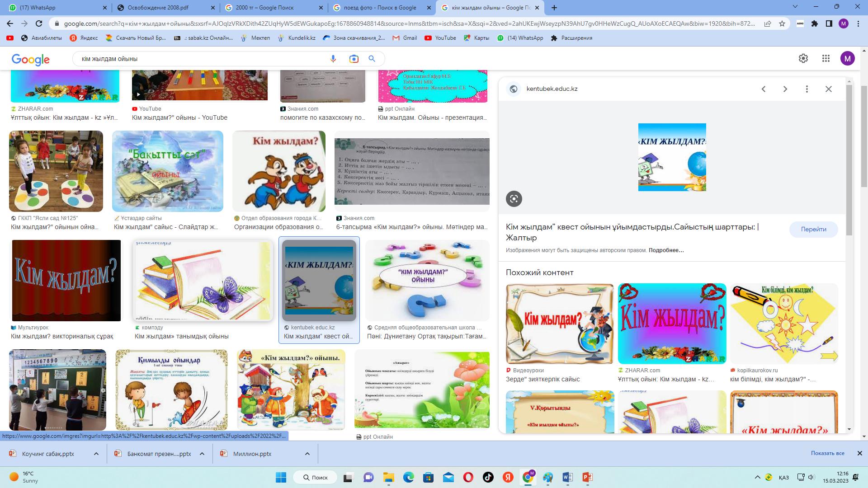Screen dimensions: 868x488
Task: Open three-dot options in preview panel
Action: point(807,89)
